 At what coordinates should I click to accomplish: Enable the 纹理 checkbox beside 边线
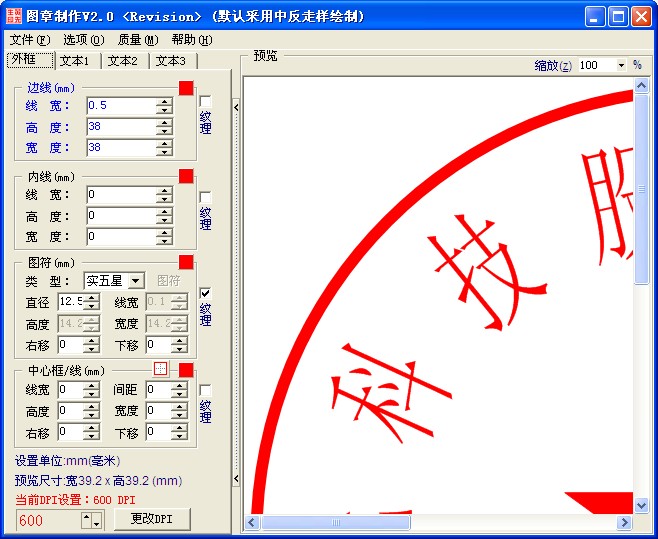click(205, 101)
